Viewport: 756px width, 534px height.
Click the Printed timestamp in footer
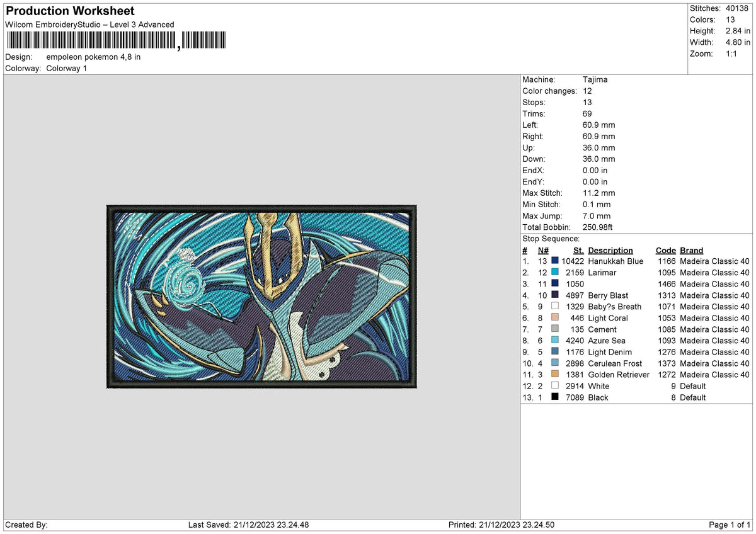501,525
